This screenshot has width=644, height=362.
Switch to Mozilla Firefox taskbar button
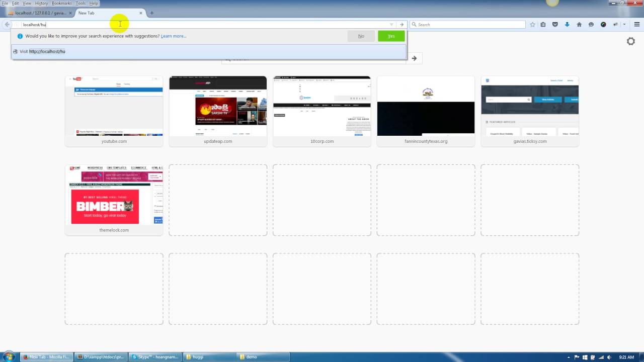[x=46, y=357]
